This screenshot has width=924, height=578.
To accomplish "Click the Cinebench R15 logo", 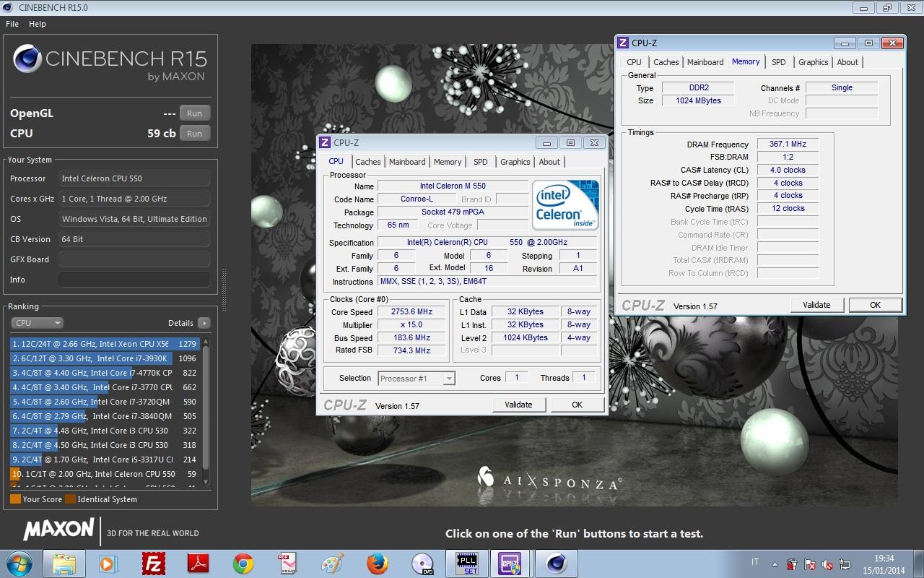I will point(110,61).
